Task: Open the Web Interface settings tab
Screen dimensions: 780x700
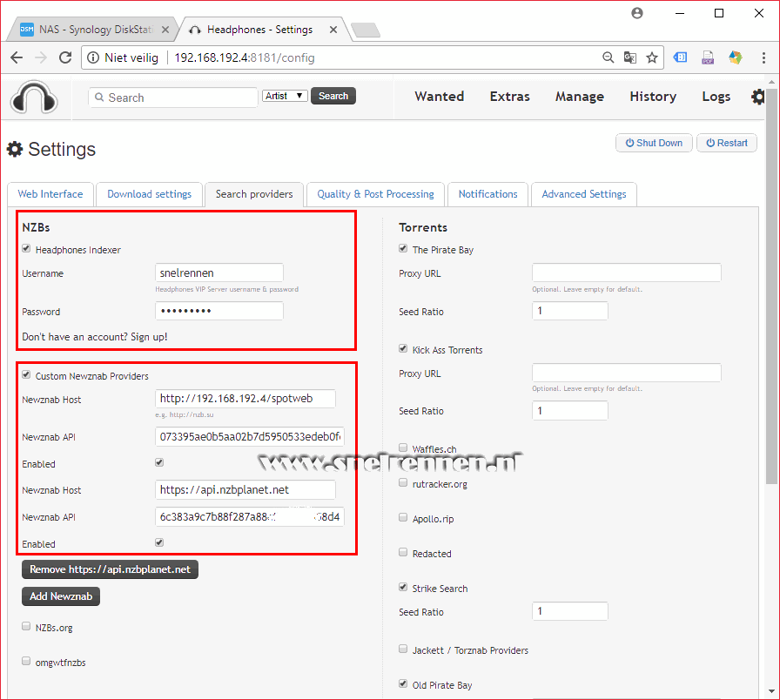Action: (x=50, y=194)
